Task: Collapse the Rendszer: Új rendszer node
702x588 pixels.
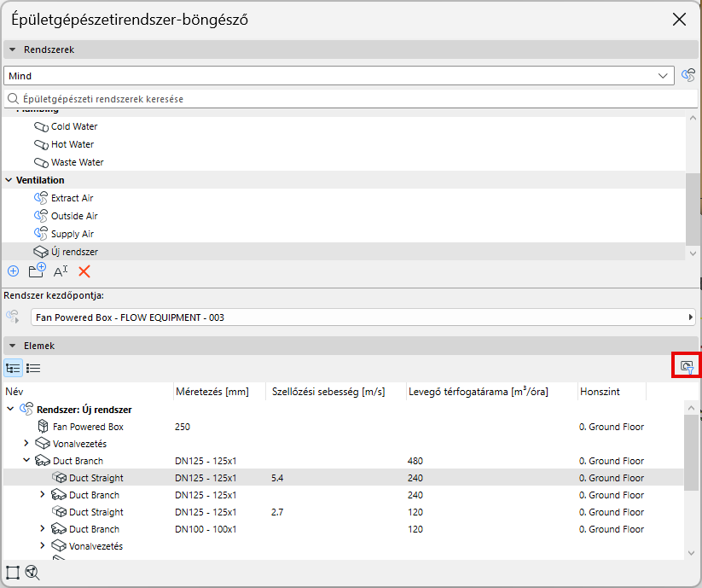Action: click(10, 410)
